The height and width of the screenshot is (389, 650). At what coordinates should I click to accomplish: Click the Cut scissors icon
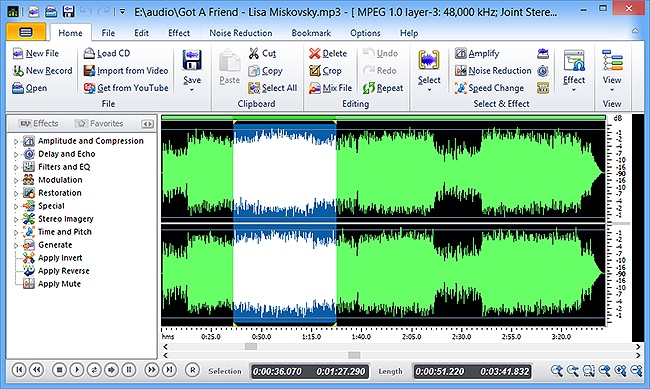point(254,53)
